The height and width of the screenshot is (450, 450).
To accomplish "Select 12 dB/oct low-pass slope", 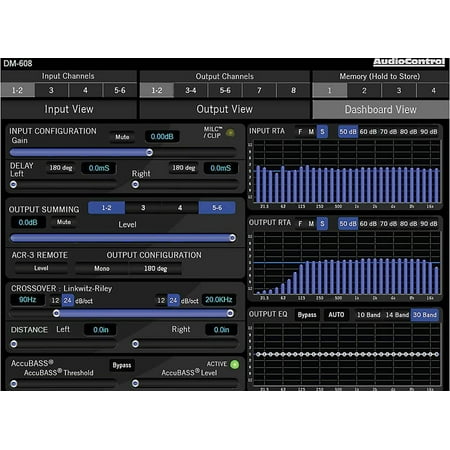I will pos(161,300).
